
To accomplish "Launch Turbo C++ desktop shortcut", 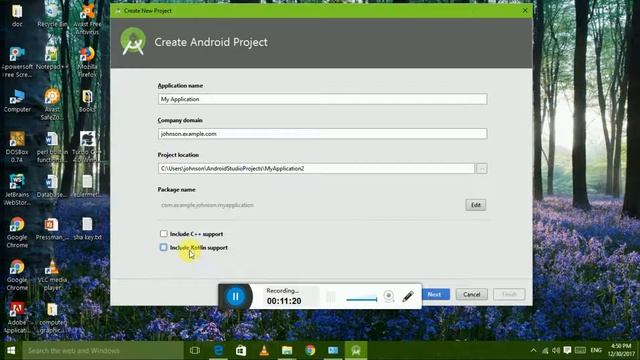I will pos(87,147).
